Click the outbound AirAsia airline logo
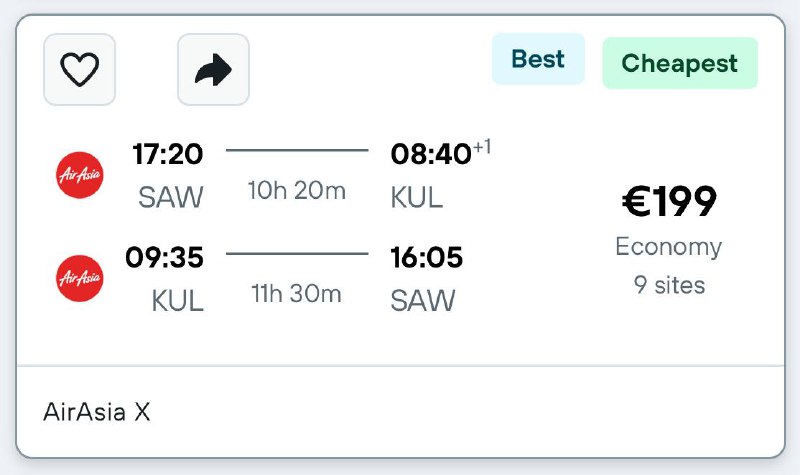Viewport: 800px width, 475px height. [x=80, y=175]
